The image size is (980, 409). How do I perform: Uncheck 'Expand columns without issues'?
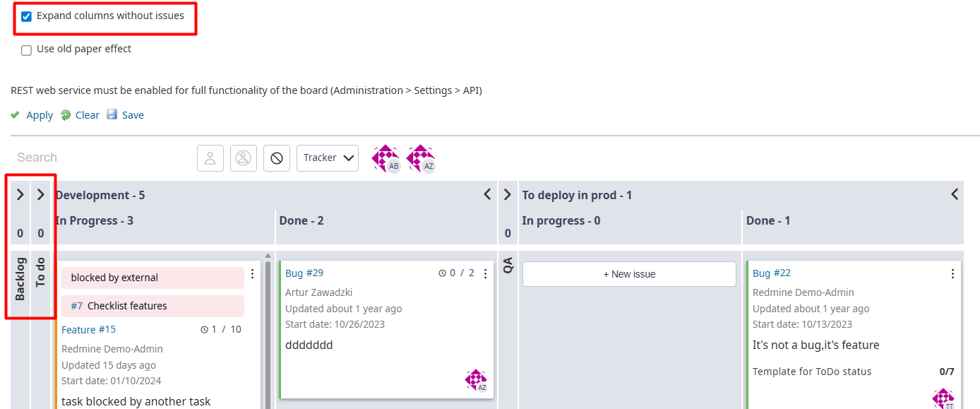(x=27, y=16)
